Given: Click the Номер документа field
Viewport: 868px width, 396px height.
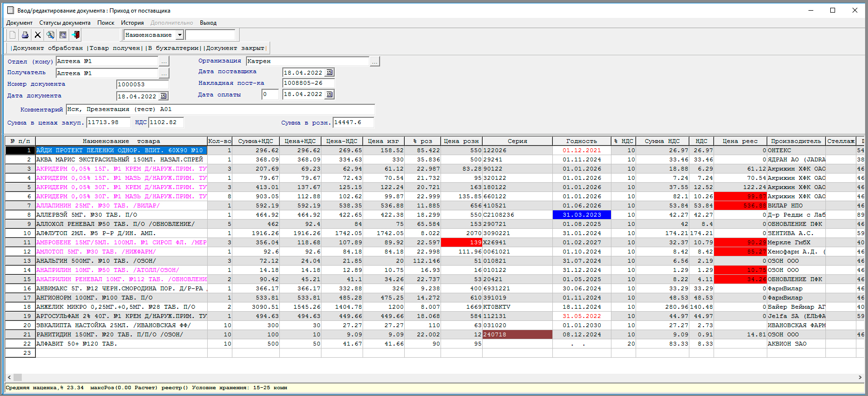Looking at the screenshot, I should point(142,84).
